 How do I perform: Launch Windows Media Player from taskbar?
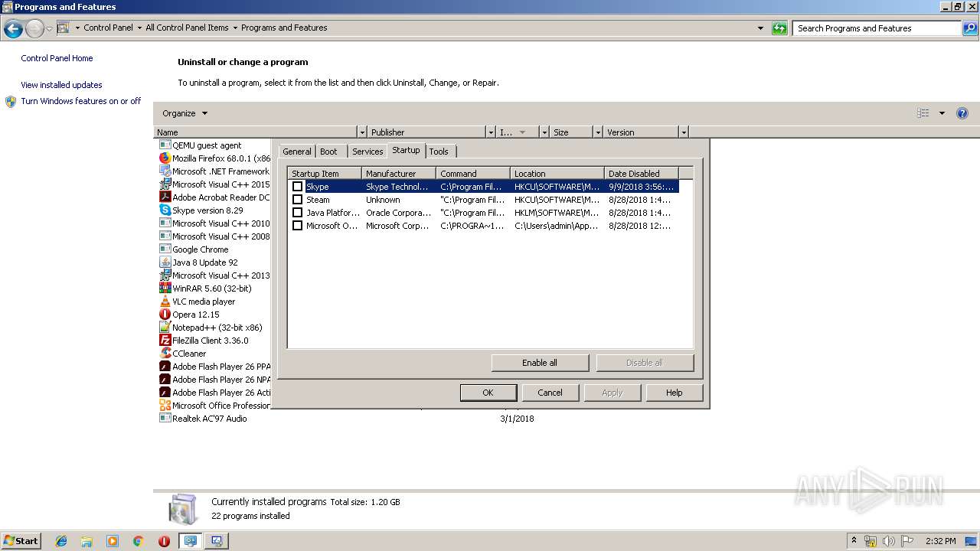tap(113, 541)
